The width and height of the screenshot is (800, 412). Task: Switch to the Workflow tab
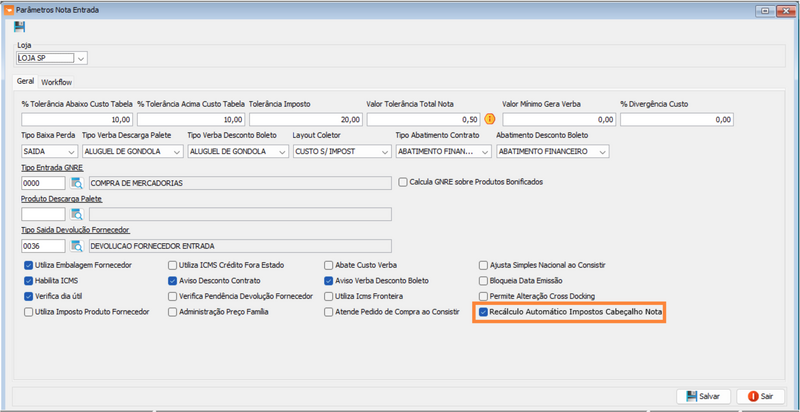tap(57, 82)
